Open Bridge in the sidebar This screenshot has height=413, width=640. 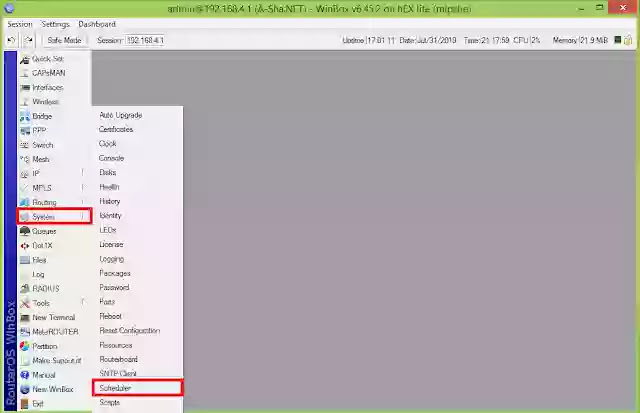pyautogui.click(x=54, y=116)
